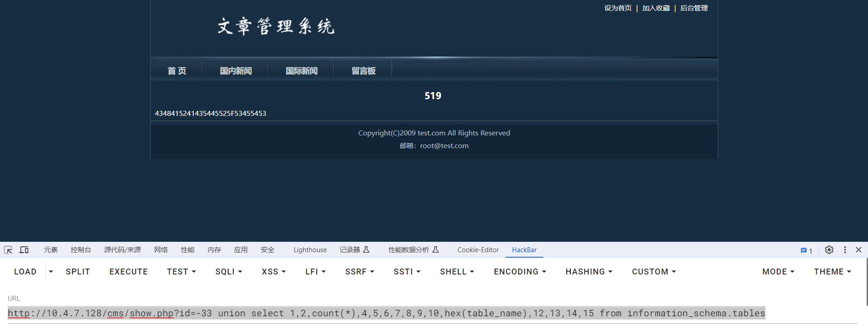Open the SHELL dropdown
Screen dimensions: 868x329
[x=457, y=272]
